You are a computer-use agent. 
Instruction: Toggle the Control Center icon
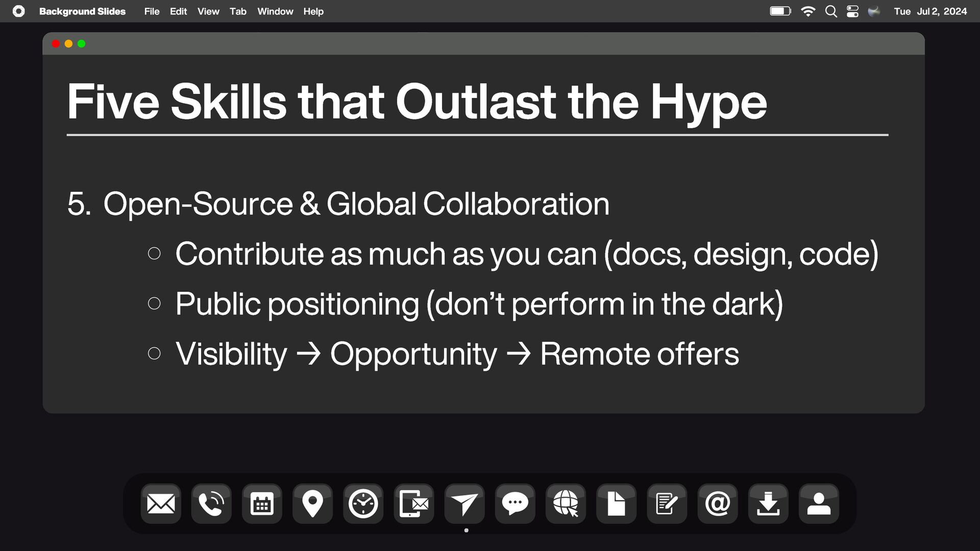(x=852, y=11)
